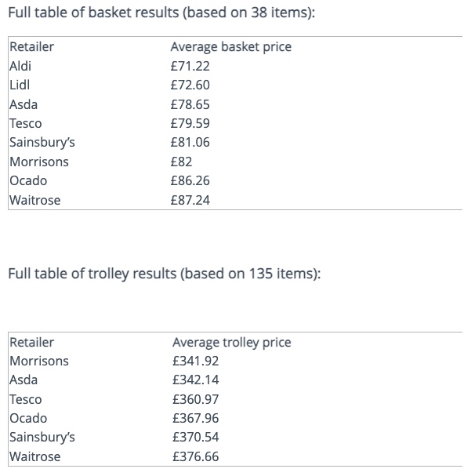Image resolution: width=464 pixels, height=476 pixels.
Task: Select Waitrose basket price £87.24
Action: click(x=190, y=200)
